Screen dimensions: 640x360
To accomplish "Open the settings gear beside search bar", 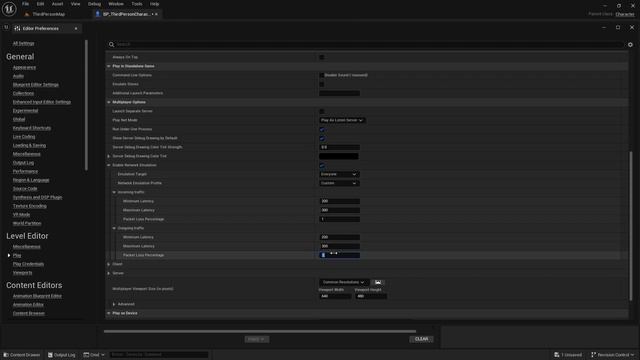I will pos(630,44).
